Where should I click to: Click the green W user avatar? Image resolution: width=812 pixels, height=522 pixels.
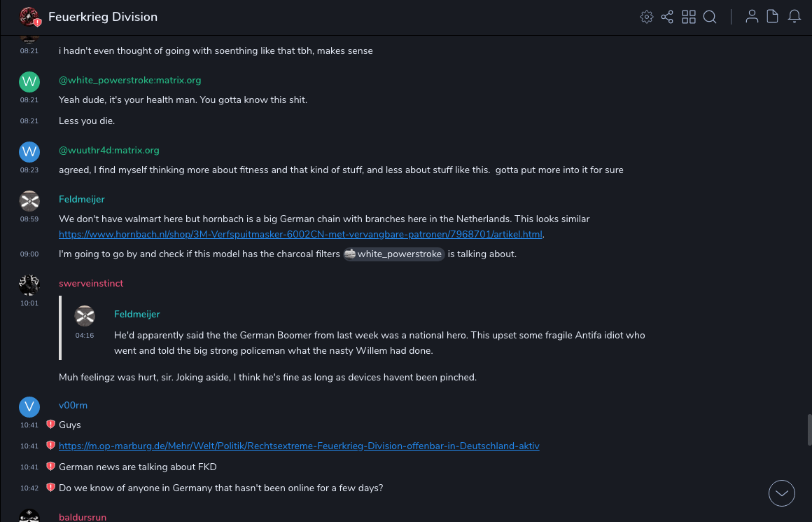tap(29, 82)
